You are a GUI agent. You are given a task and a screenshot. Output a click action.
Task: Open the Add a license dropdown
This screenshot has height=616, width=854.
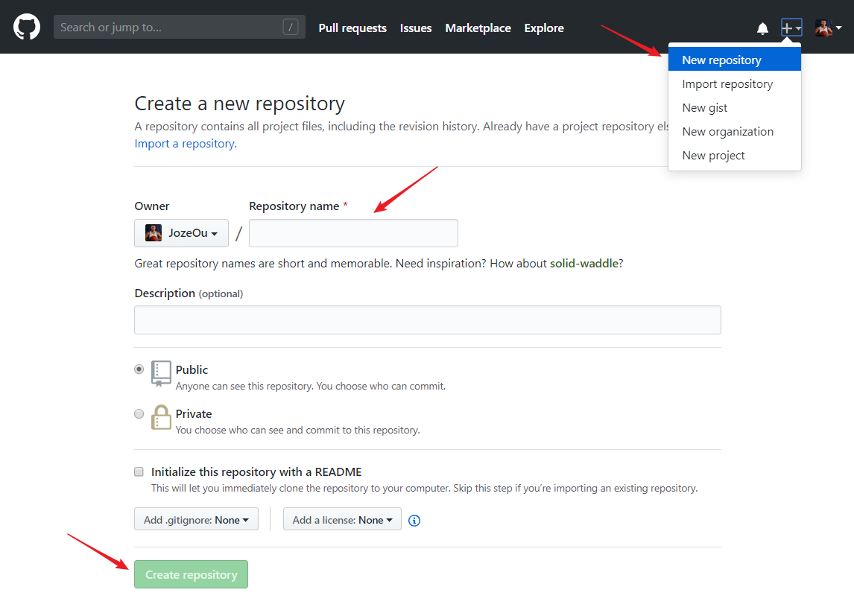tap(342, 520)
